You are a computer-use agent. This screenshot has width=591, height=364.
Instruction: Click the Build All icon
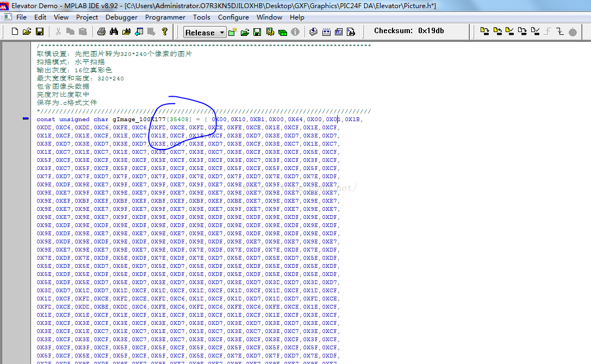coord(326,32)
